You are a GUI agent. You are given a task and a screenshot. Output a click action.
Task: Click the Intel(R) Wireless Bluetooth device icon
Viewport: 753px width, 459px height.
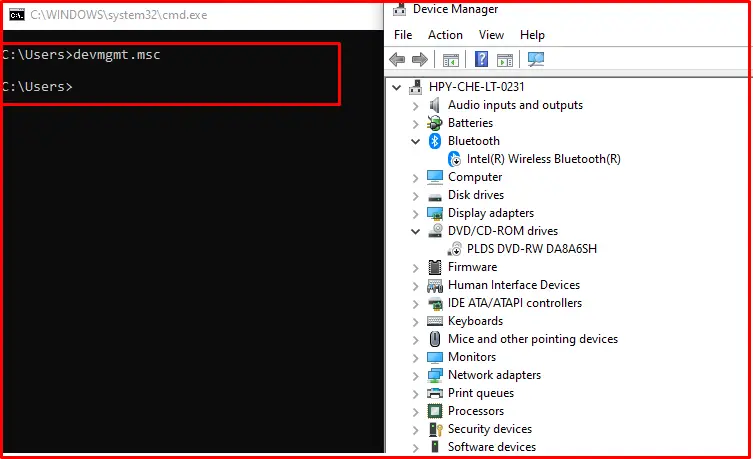click(x=454, y=159)
